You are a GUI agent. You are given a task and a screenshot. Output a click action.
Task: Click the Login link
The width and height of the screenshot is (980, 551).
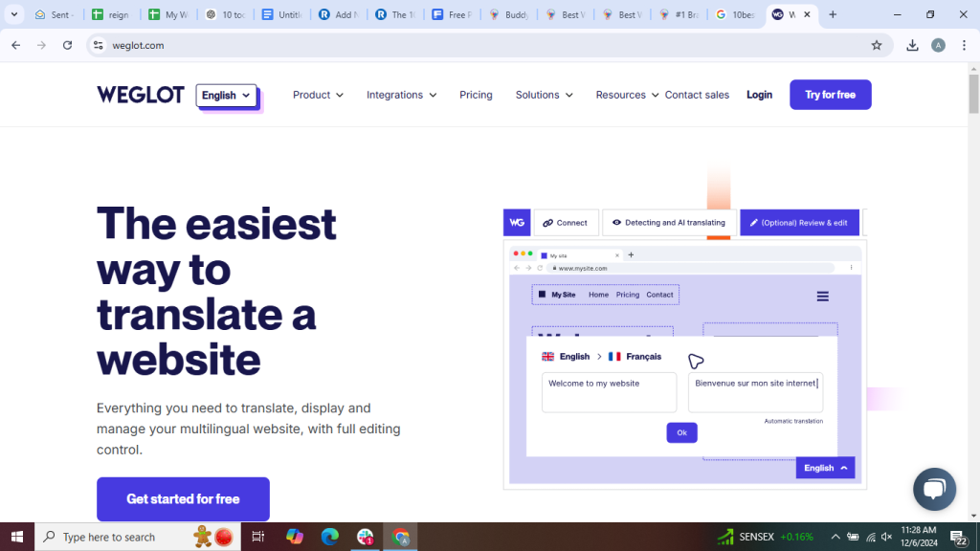point(759,95)
